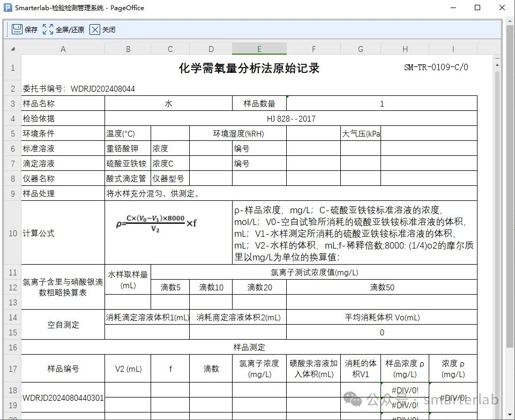Viewport: 515px width, 420px height.
Task: Click the 关闭 label in toolbar
Action: tap(109, 30)
